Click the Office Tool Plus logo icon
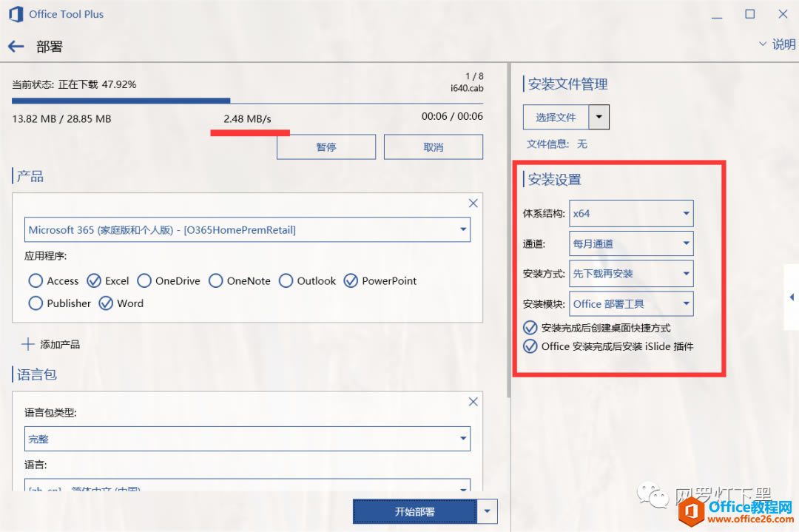 click(x=16, y=14)
